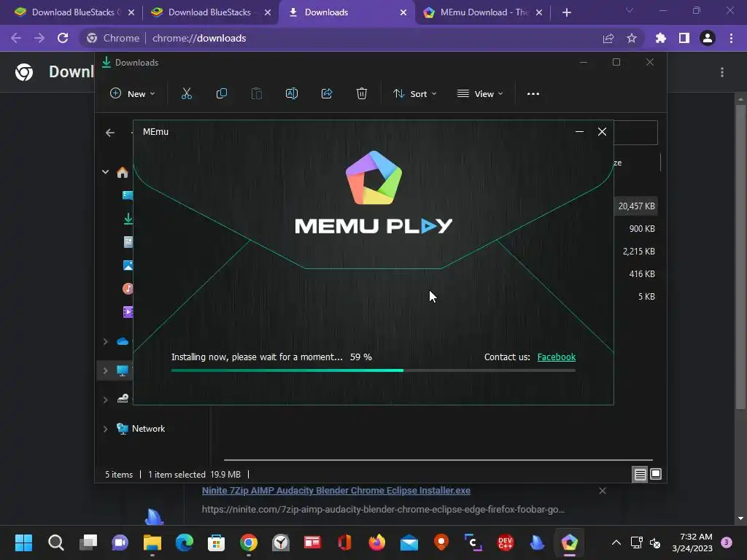This screenshot has height=560, width=747.
Task: Open the Chrome Extensions puzzle icon
Action: coord(661,38)
